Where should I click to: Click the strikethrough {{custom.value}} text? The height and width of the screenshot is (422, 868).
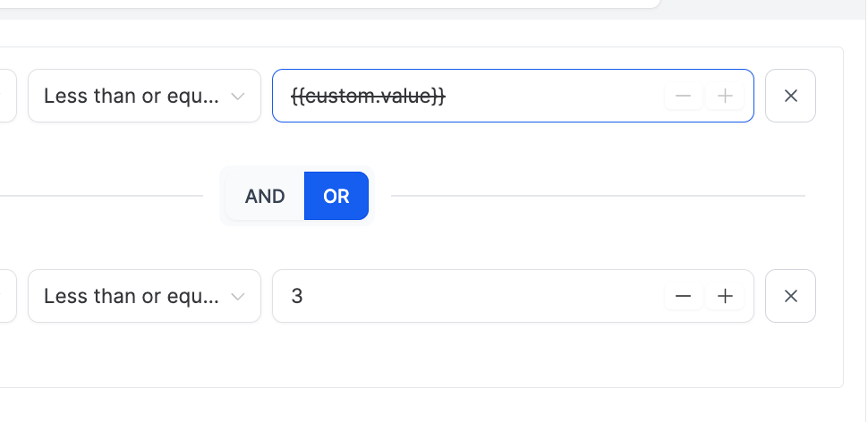(x=369, y=96)
